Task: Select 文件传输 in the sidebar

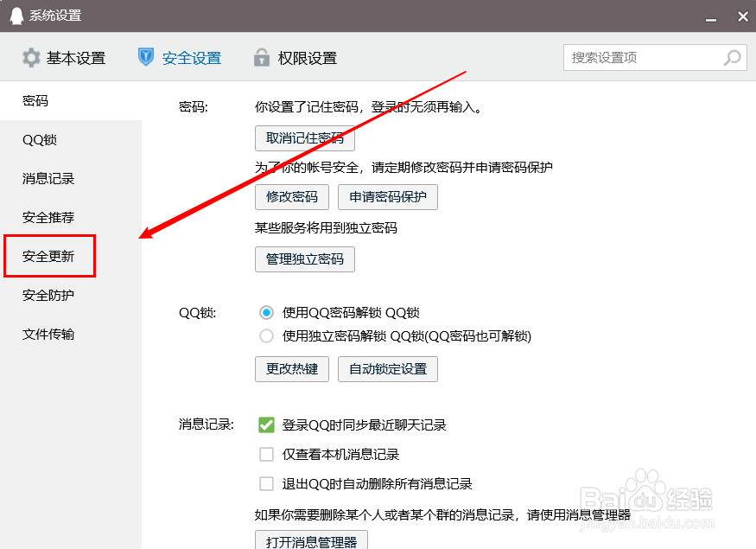Action: 71,335
